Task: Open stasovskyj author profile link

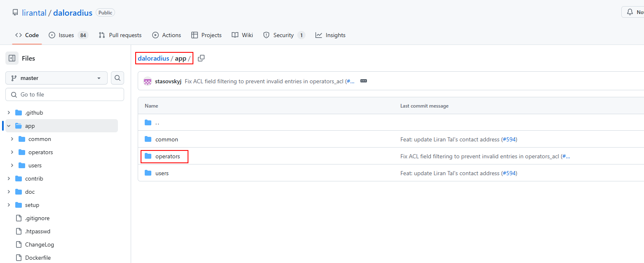Action: (168, 81)
